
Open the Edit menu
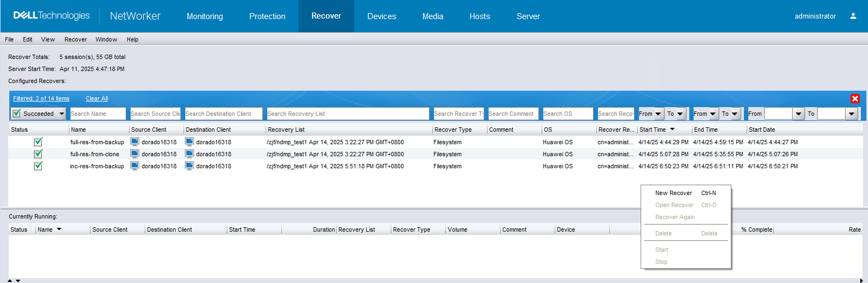pyautogui.click(x=27, y=39)
